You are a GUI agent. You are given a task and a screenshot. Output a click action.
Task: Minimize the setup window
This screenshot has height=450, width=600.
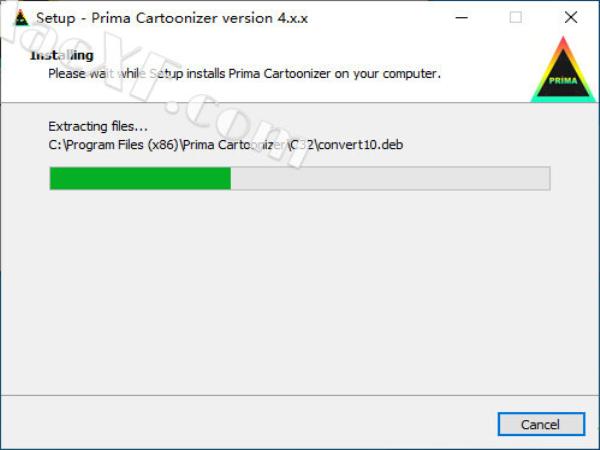tap(461, 18)
